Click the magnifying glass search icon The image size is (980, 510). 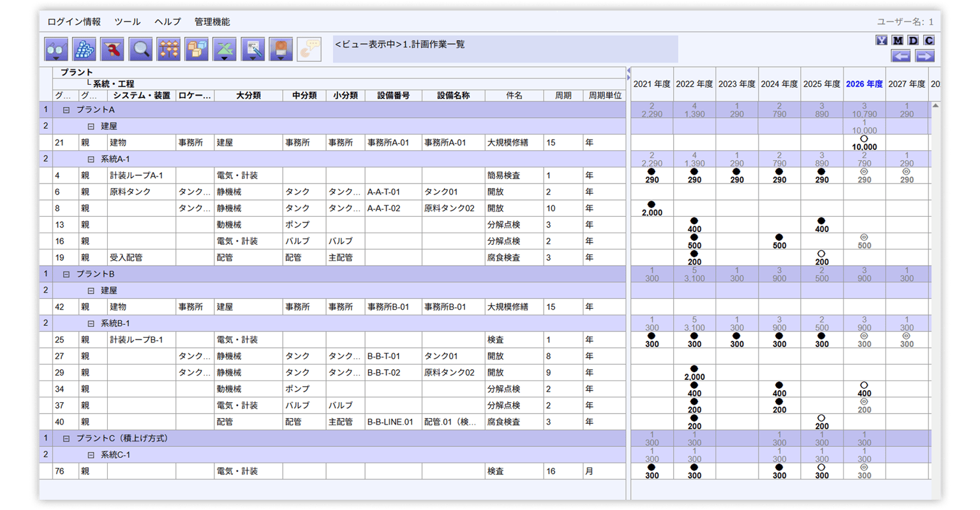140,50
